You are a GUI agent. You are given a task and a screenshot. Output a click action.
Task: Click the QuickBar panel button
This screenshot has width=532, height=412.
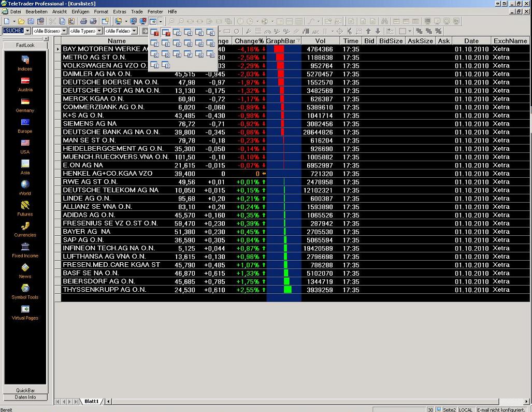(x=25, y=390)
